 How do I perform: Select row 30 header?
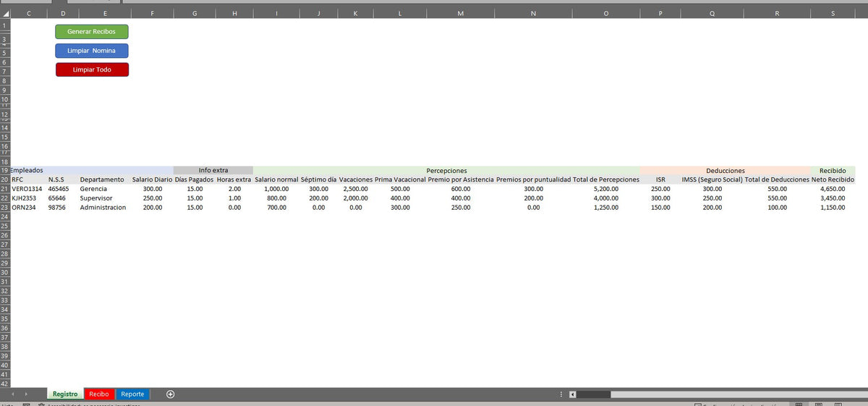[x=4, y=273]
